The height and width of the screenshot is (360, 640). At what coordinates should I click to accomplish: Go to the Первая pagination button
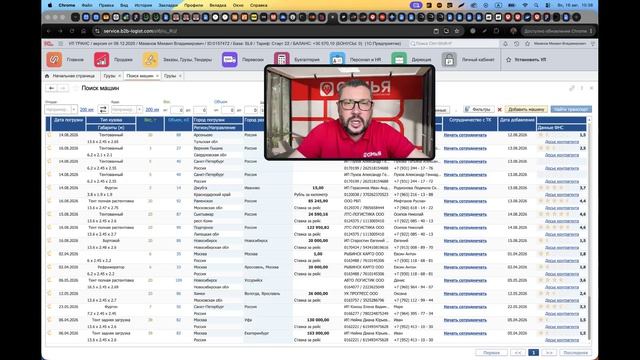click(x=491, y=352)
